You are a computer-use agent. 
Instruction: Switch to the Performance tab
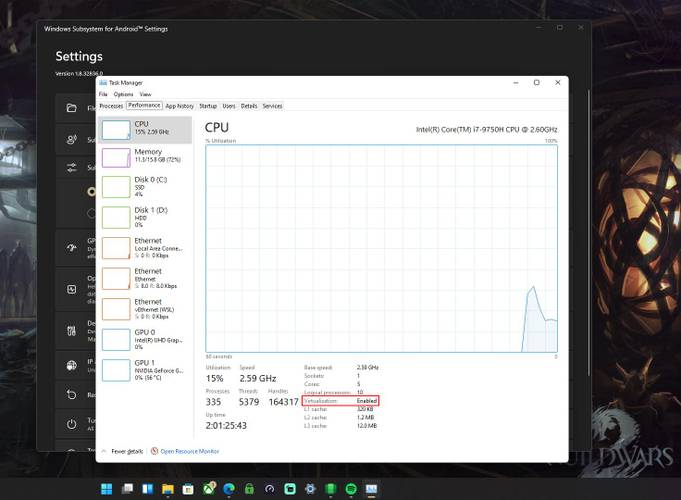(144, 106)
